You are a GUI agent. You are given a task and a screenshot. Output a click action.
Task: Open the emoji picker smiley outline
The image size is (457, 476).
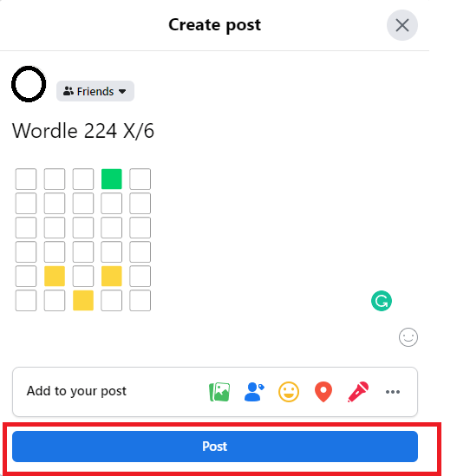click(408, 337)
